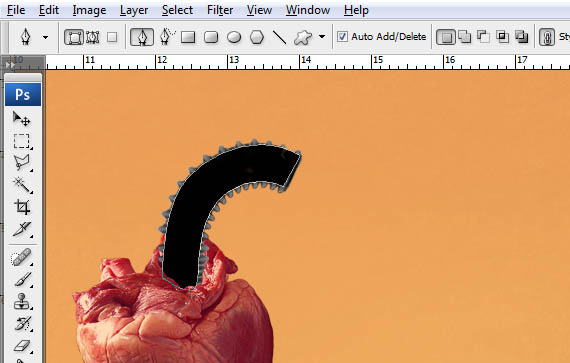Choose the Custom Shape tool
This screenshot has height=363, width=570.
coord(303,37)
